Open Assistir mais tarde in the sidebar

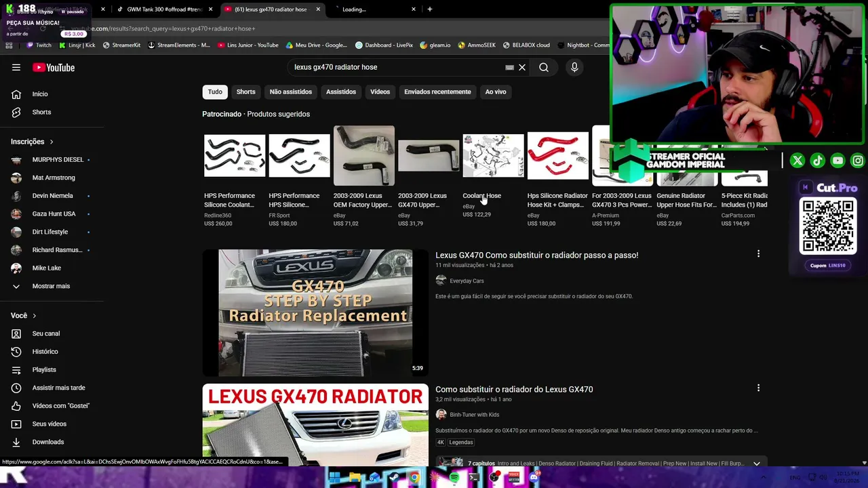click(52, 388)
